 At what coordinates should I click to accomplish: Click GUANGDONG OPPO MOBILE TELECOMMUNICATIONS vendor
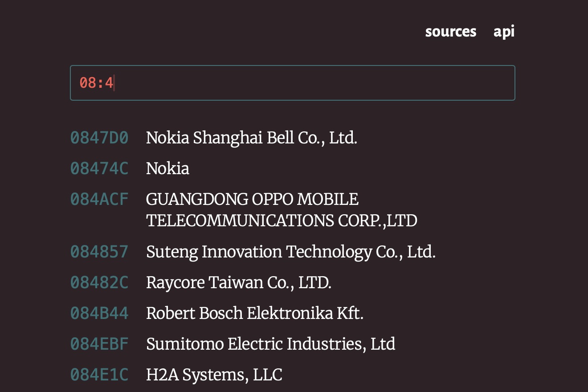click(281, 210)
